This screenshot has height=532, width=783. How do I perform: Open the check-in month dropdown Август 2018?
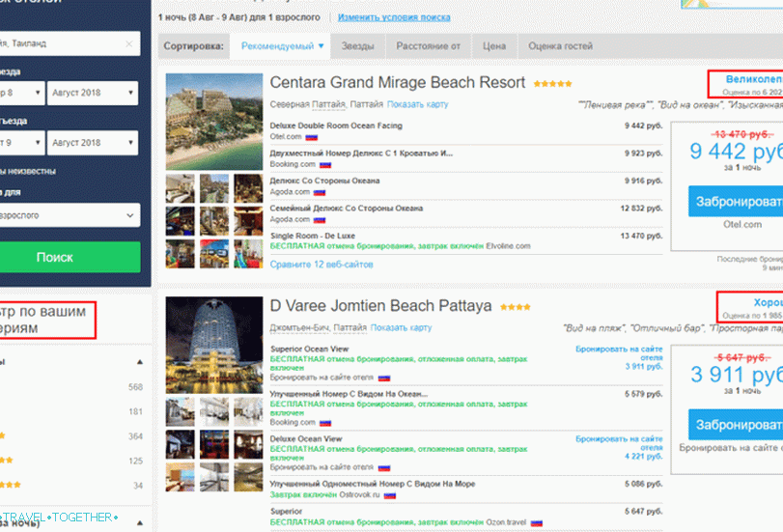[93, 93]
